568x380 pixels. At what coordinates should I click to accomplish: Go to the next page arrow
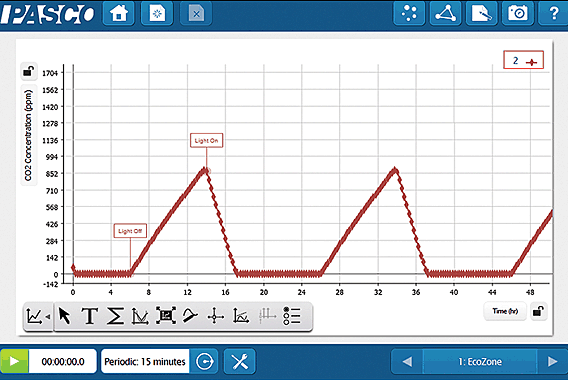552,361
